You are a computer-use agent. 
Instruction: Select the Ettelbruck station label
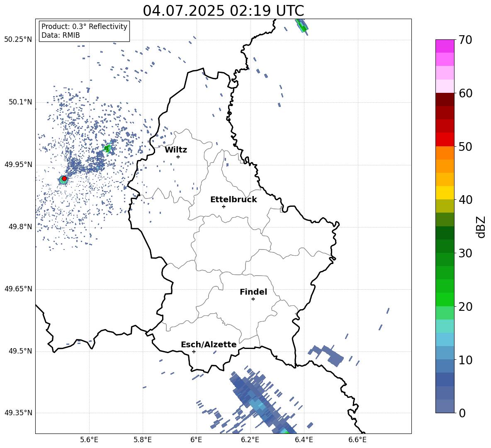[233, 200]
